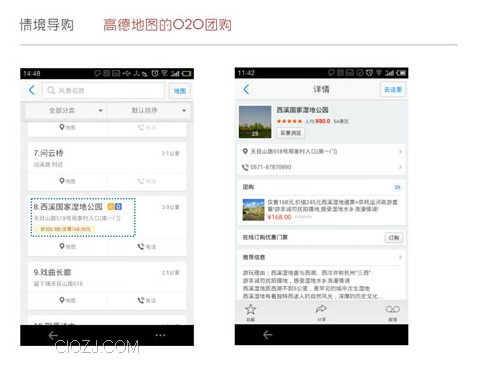Tap the phone icon under 9.戏曲长廊

pos(141,300)
